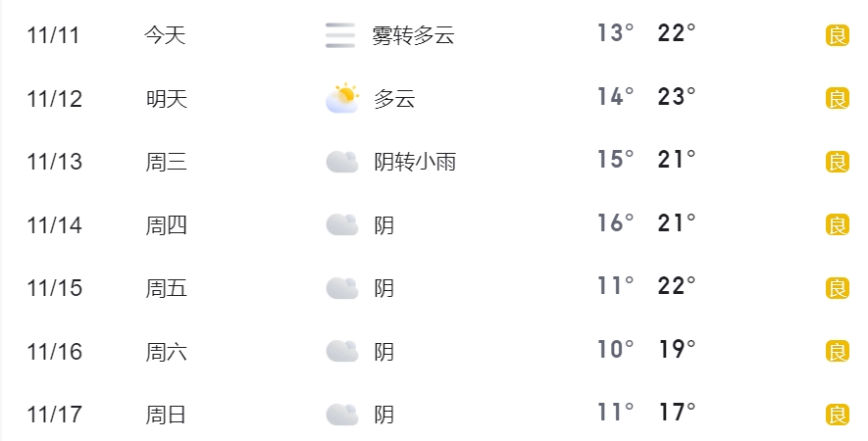Click the 良 air quality badge for 周六

point(837,351)
